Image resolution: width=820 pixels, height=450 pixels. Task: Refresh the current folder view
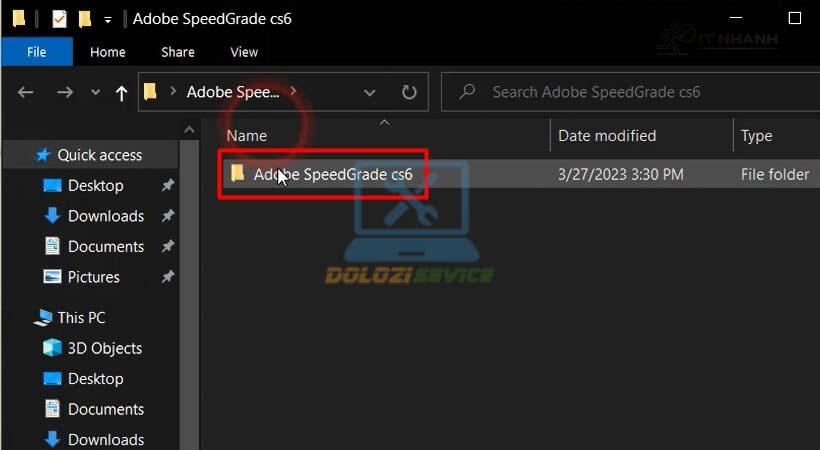point(409,92)
